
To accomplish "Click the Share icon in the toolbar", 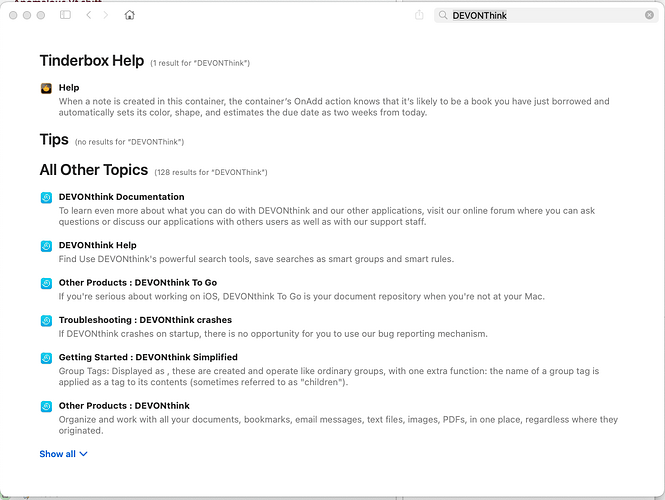I will point(419,15).
